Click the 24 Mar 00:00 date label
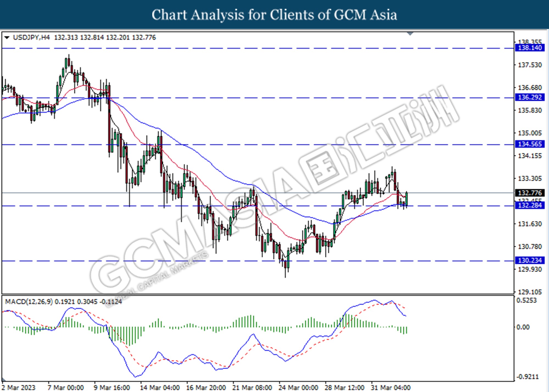This screenshot has height=392, width=549. pyautogui.click(x=298, y=388)
